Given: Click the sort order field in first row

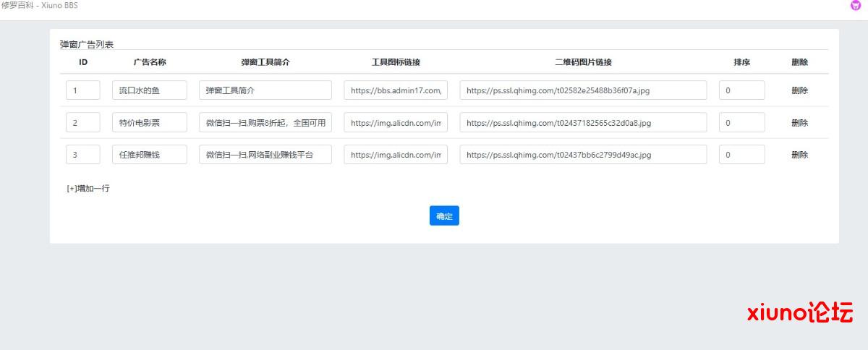Looking at the screenshot, I should tap(741, 90).
